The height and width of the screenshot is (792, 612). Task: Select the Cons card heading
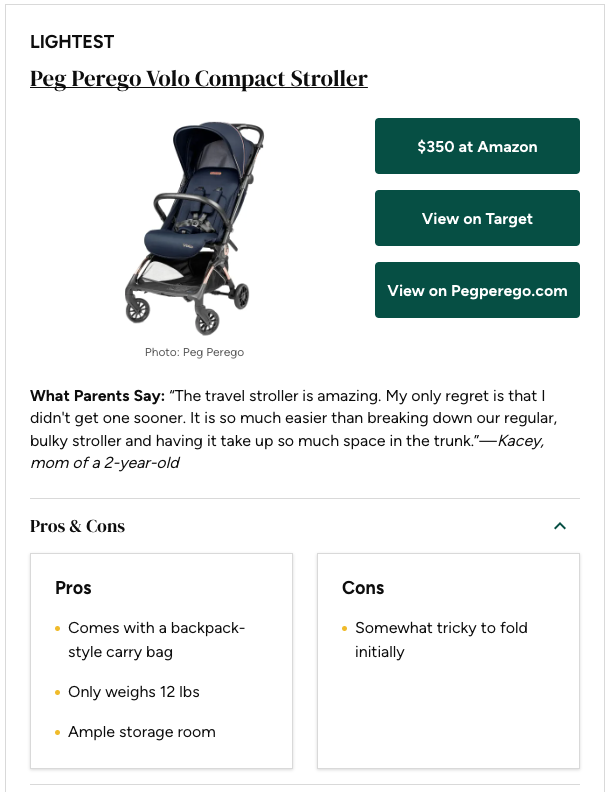coord(363,588)
